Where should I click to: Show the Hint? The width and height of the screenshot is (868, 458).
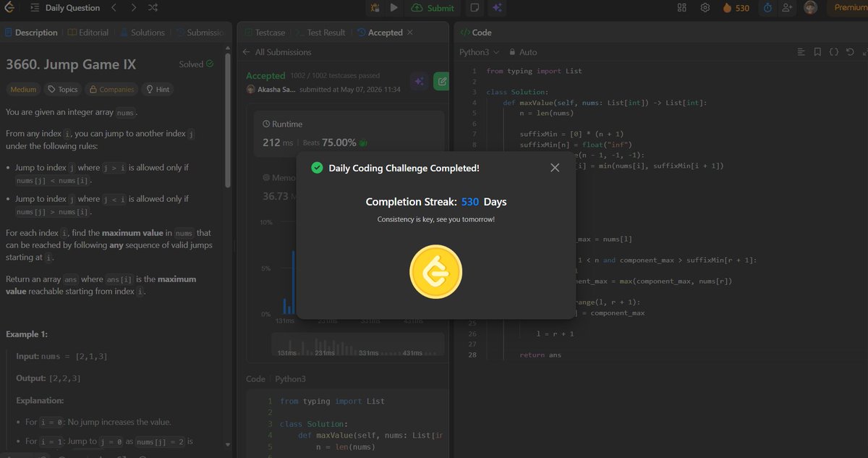tap(158, 90)
